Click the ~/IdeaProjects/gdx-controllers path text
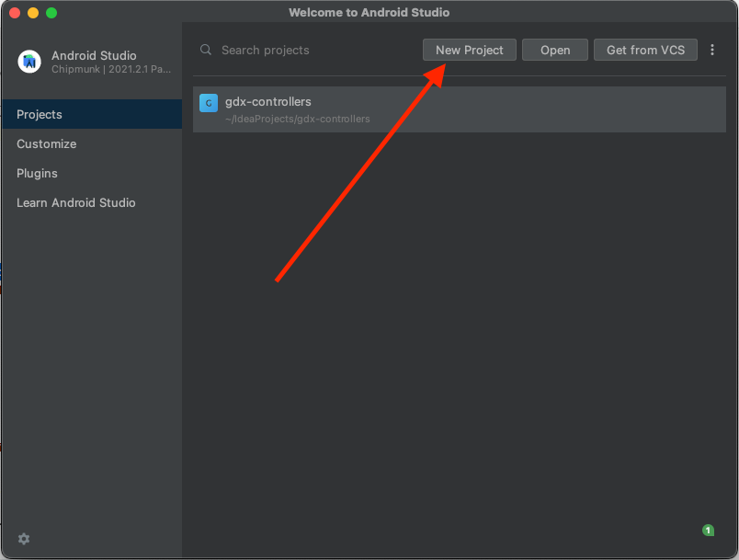This screenshot has height=560, width=739. (x=298, y=119)
